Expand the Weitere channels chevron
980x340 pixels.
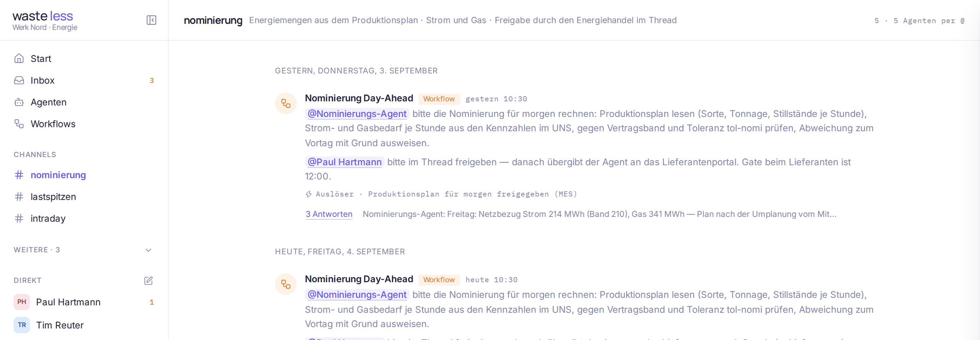pyautogui.click(x=148, y=250)
